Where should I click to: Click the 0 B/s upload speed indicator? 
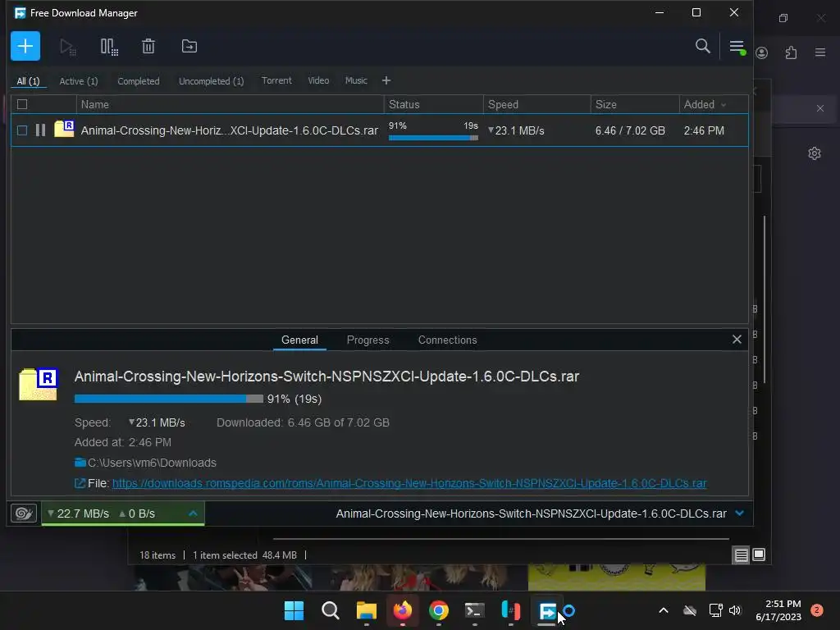pyautogui.click(x=137, y=514)
